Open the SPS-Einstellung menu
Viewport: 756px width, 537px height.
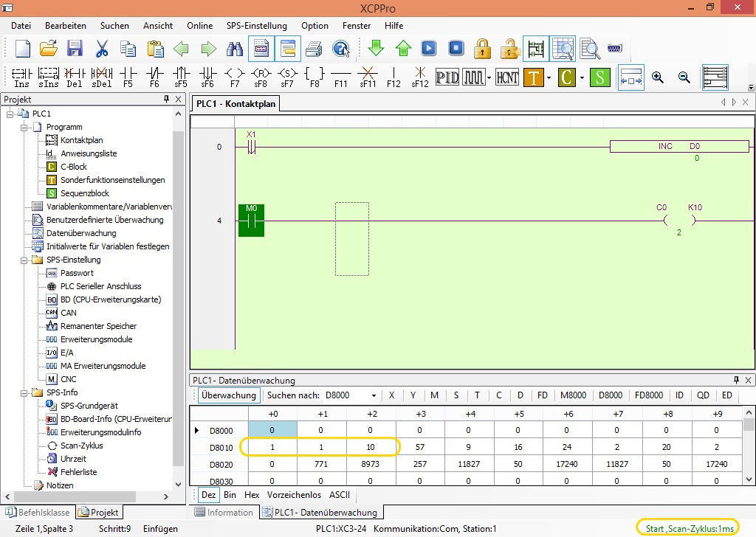click(257, 25)
